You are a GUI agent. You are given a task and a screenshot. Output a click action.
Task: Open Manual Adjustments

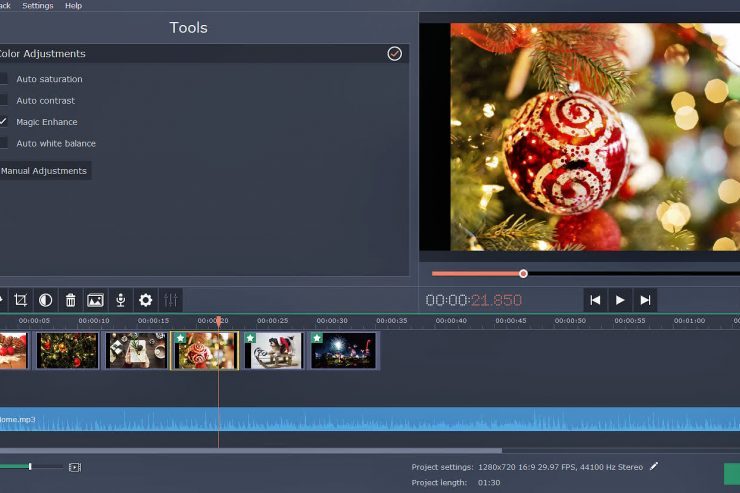[x=44, y=171]
